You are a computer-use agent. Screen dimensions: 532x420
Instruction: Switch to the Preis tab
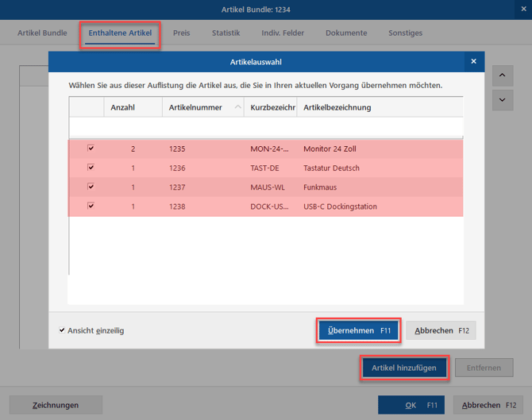182,33
